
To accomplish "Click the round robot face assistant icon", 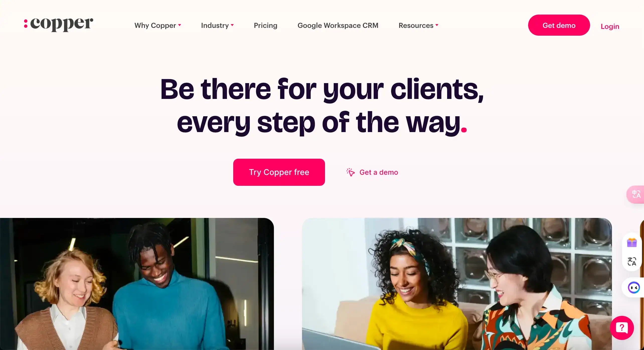I will click(x=634, y=287).
